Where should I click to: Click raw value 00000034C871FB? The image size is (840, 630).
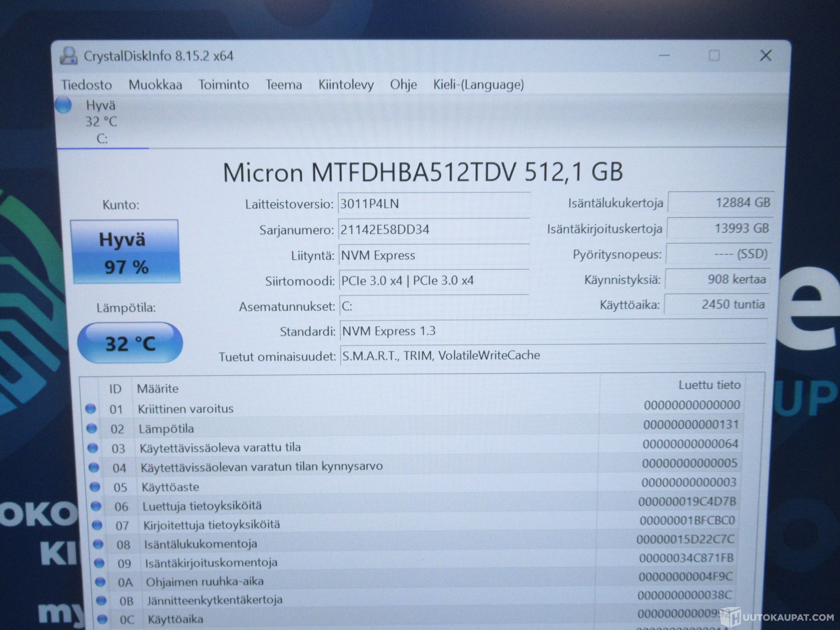[x=686, y=558]
